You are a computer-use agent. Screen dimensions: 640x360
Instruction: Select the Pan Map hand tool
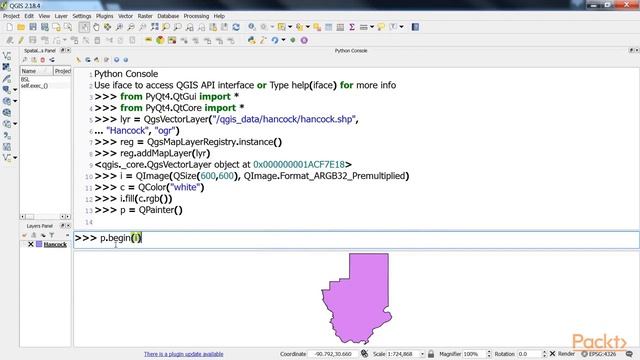[x=96, y=27]
